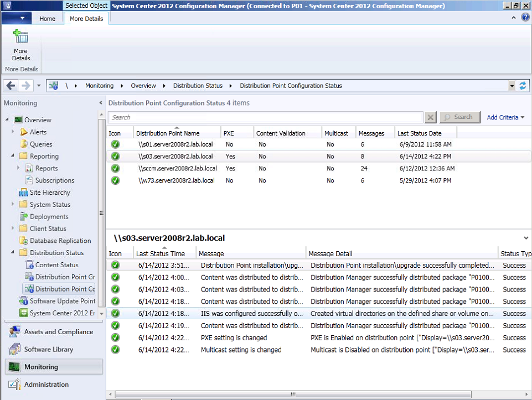Collapse the Overview tree node
The image size is (532, 400).
point(7,120)
